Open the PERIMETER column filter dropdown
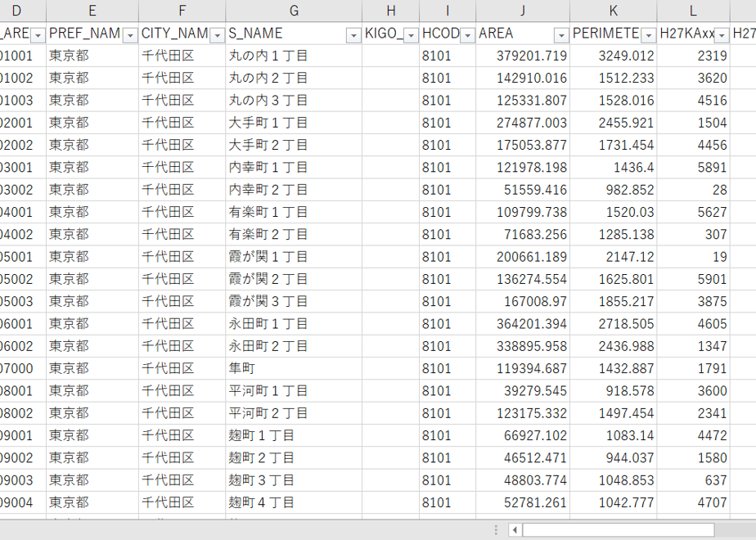756x540 pixels. pos(649,35)
